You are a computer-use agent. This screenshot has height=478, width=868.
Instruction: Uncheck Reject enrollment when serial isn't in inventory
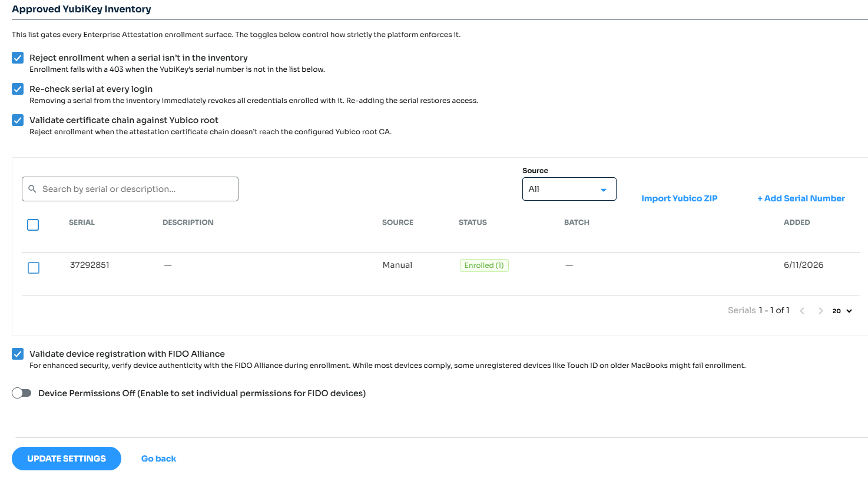coord(18,58)
